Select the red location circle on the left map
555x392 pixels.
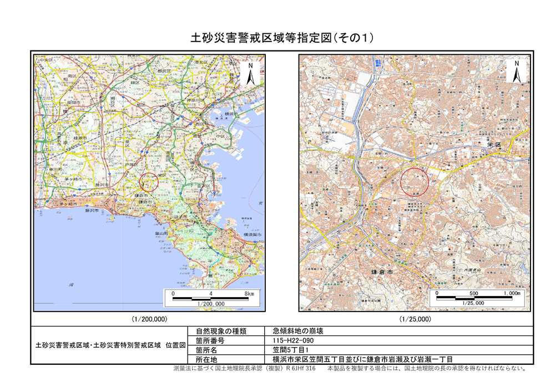(149, 181)
